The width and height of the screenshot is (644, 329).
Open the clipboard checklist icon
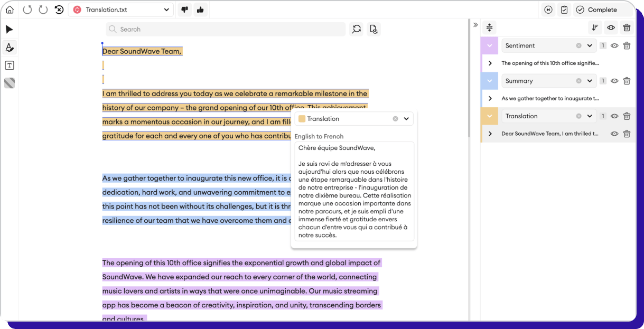point(564,10)
